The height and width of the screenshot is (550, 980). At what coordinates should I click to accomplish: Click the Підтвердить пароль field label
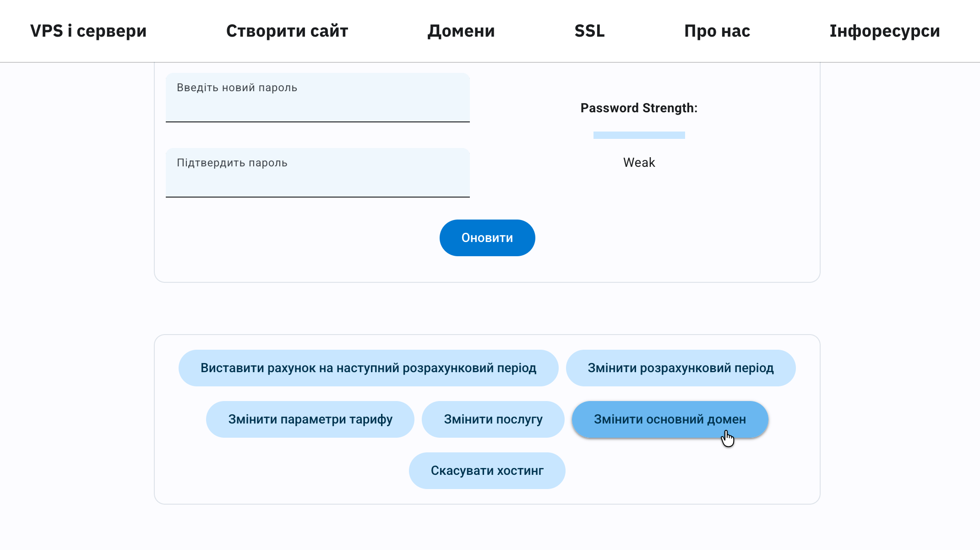pos(232,163)
